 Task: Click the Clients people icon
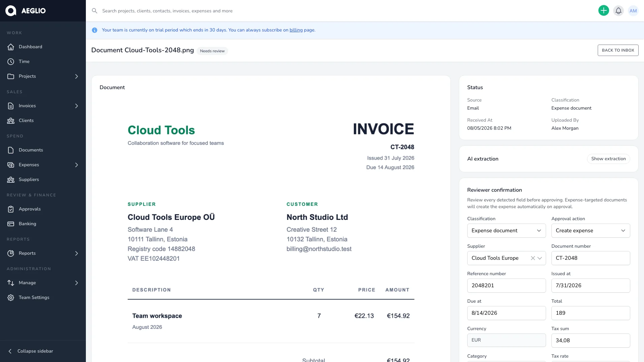(11, 121)
